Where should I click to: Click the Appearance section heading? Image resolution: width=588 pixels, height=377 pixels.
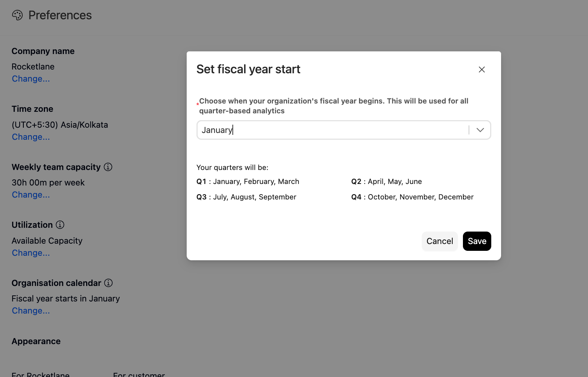(36, 341)
